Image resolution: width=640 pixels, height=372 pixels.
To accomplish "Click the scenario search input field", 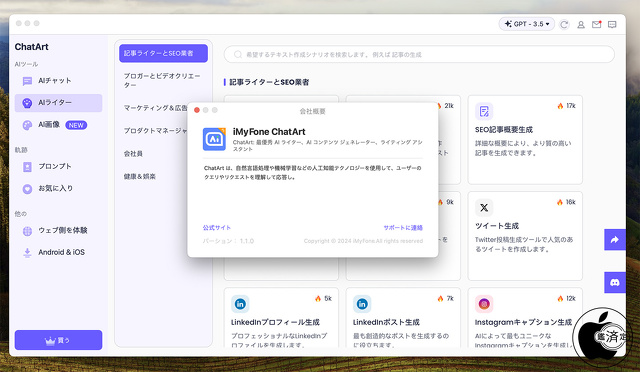I will (x=419, y=54).
